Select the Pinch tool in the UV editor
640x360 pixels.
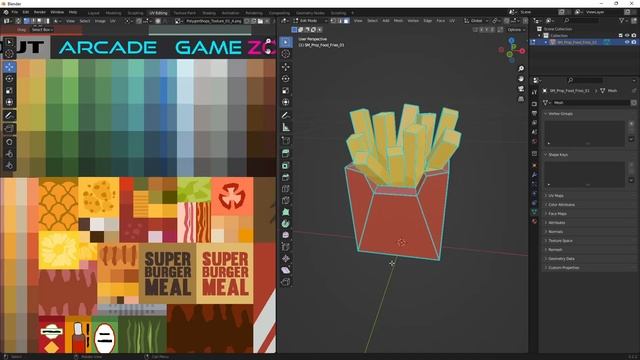(9, 165)
